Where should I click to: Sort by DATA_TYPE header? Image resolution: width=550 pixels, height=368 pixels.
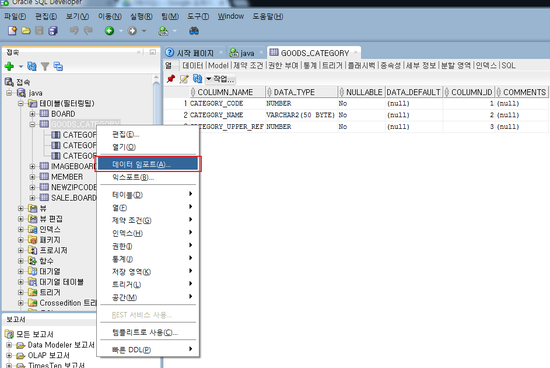(x=301, y=92)
